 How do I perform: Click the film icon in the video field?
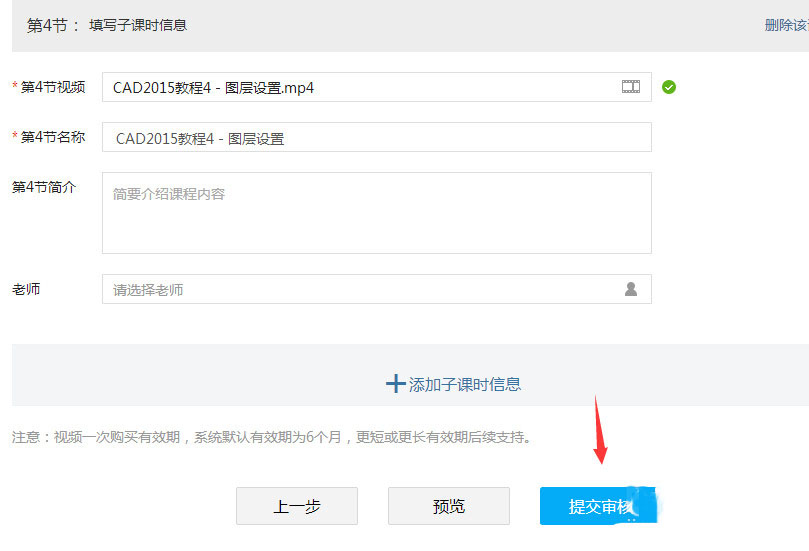pyautogui.click(x=630, y=87)
